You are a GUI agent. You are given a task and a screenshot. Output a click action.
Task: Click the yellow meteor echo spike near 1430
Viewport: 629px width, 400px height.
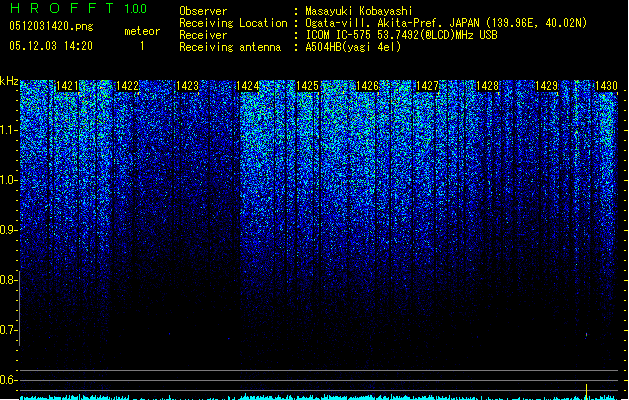tap(586, 392)
